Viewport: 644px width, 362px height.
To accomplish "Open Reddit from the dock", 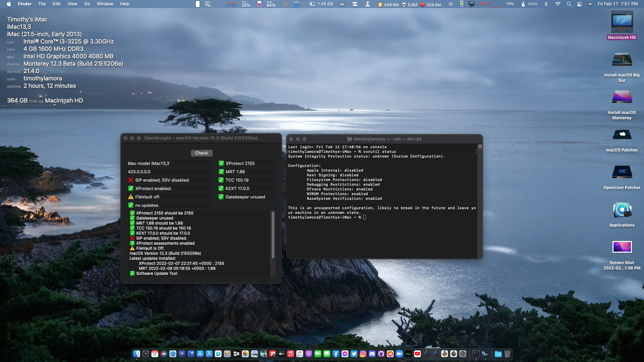I will (x=390, y=354).
